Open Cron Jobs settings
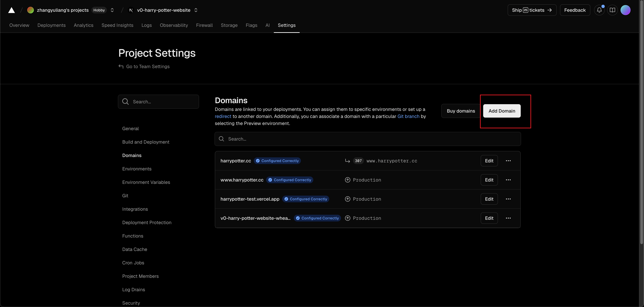This screenshot has width=644, height=307. pos(133,263)
